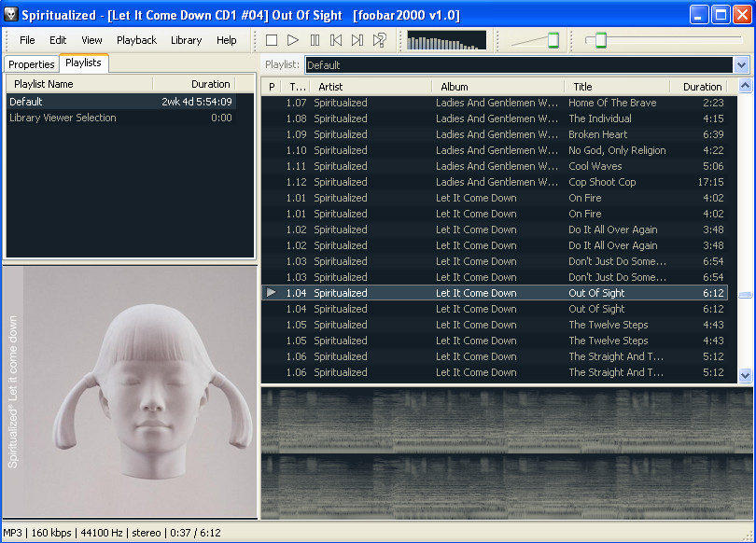Screen dimensions: 756x543
Task: Open the View menu
Action: 91,40
